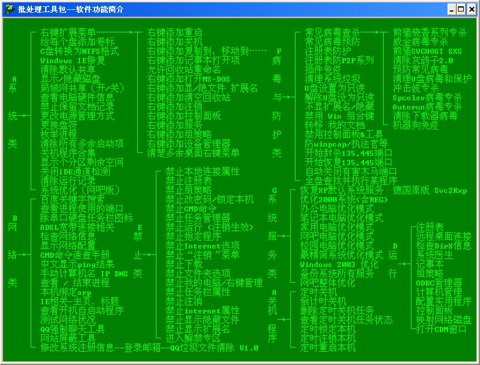Image resolution: width=480 pixels, height=365 pixels.
Task: Click the text 'U盘设置为只读'
Action: [x=335, y=88]
